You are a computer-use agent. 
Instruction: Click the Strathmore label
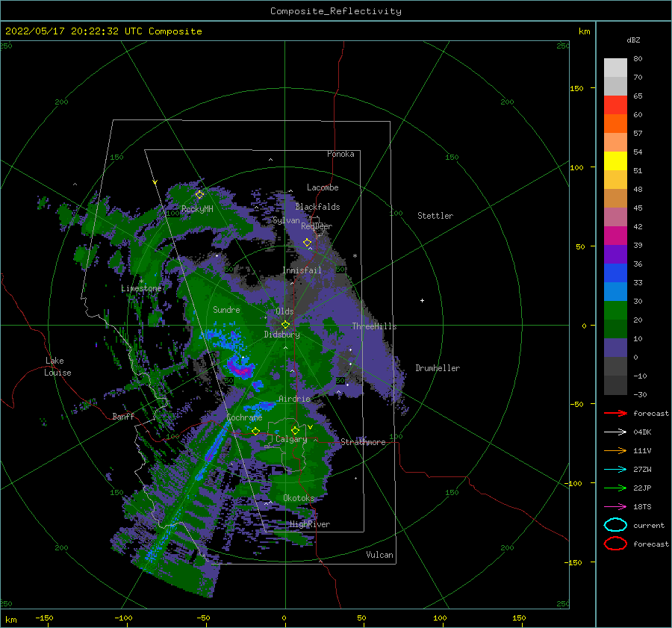(363, 442)
